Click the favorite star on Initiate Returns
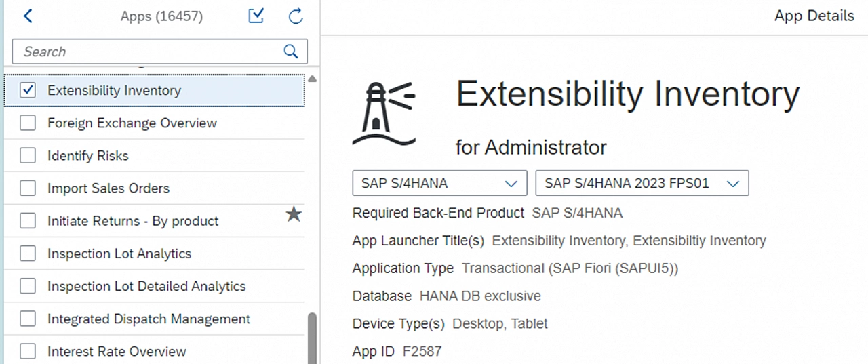The image size is (868, 364). pyautogui.click(x=294, y=215)
